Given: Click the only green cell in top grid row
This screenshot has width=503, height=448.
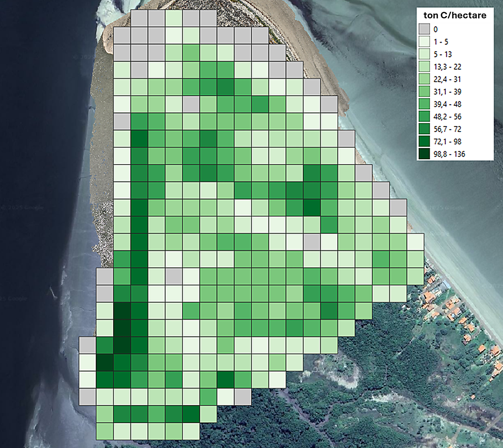Looking at the screenshot, I should pyautogui.click(x=174, y=18).
